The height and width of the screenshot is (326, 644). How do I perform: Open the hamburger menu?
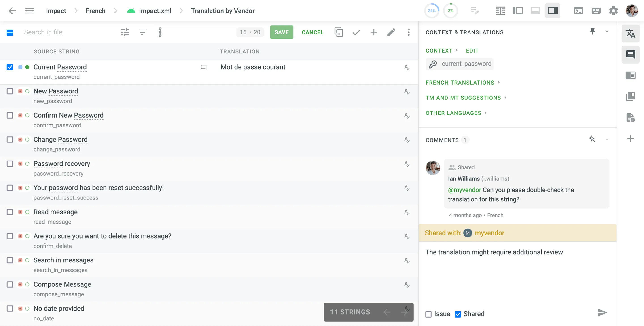pyautogui.click(x=30, y=11)
